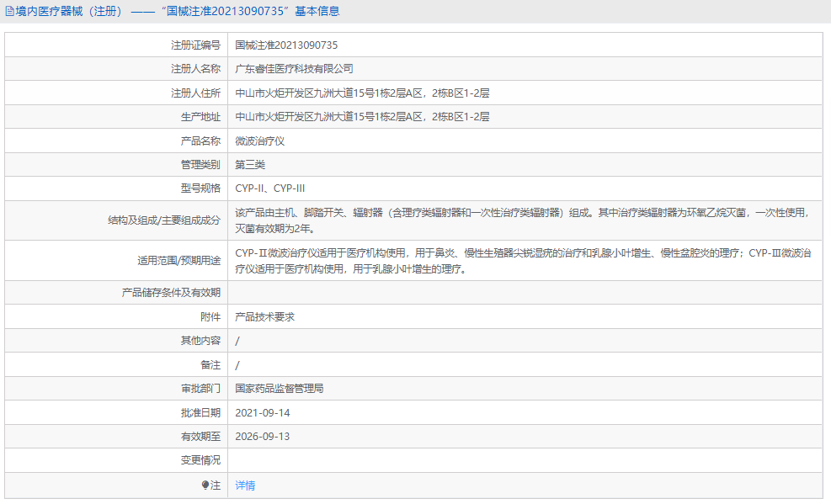Click the 变更情况 label cell
The height and width of the screenshot is (504, 831).
(116, 460)
